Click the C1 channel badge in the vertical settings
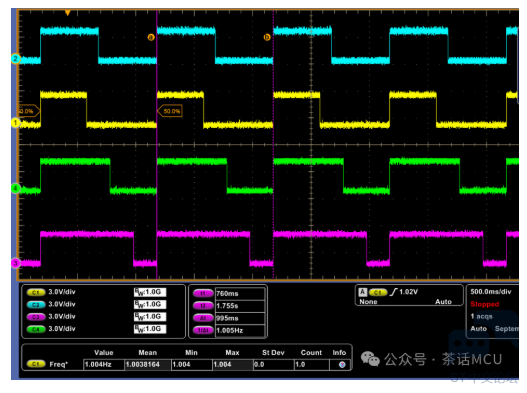The height and width of the screenshot is (393, 527). (x=36, y=292)
